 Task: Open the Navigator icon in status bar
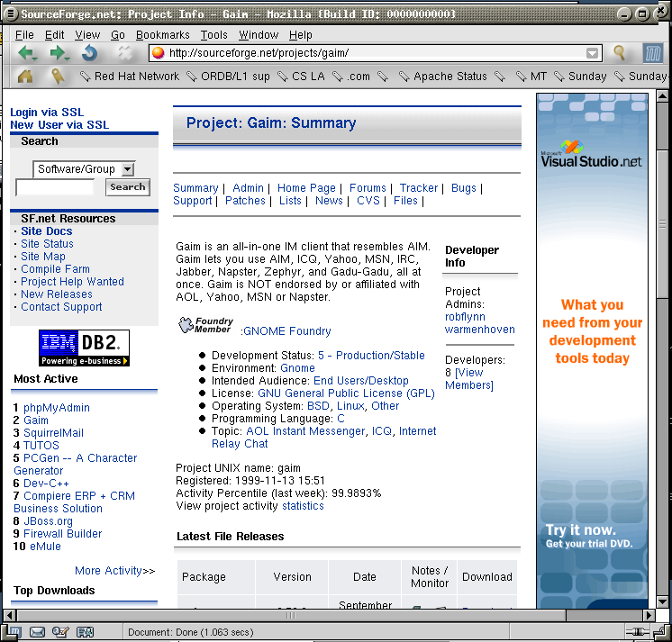click(14, 632)
